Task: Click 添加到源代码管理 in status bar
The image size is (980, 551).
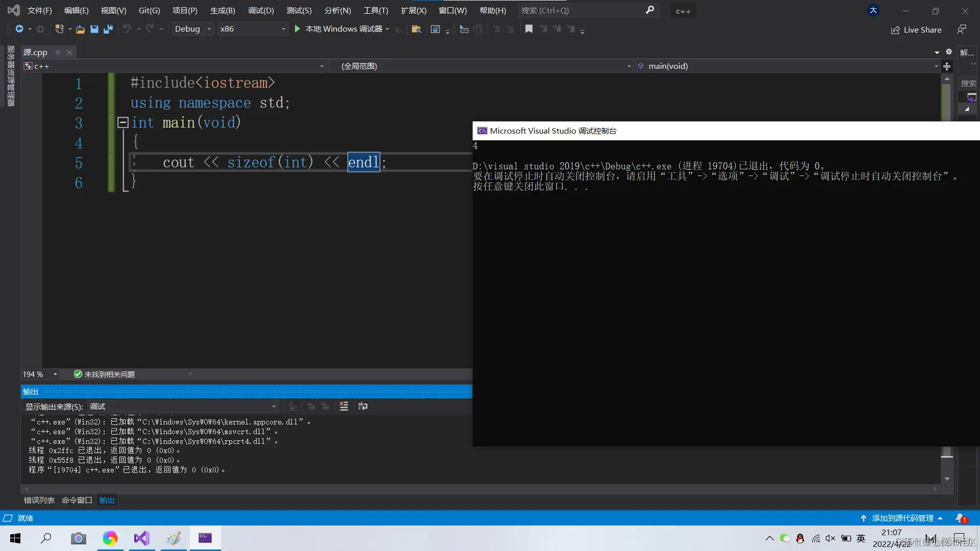Action: [x=902, y=518]
